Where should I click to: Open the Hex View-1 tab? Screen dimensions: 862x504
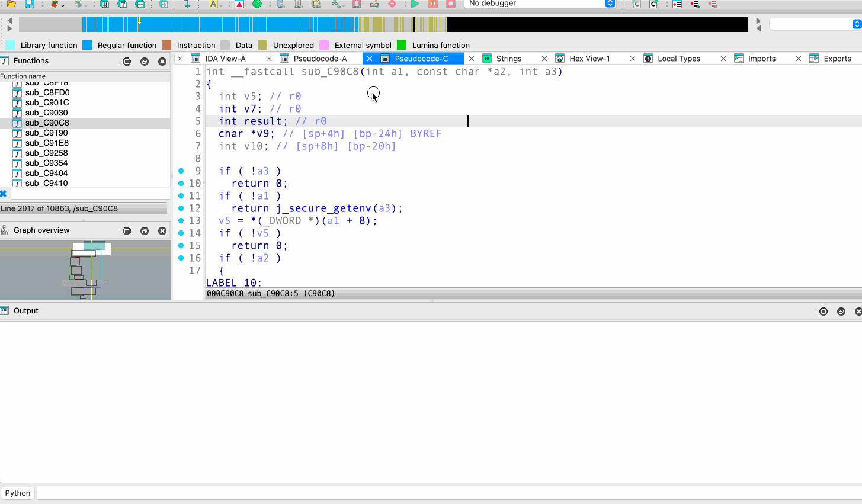(589, 59)
